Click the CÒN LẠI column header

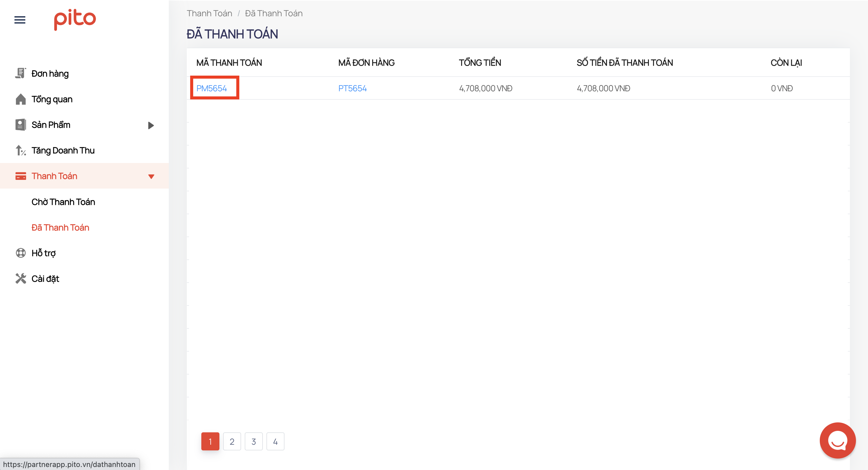click(x=786, y=63)
